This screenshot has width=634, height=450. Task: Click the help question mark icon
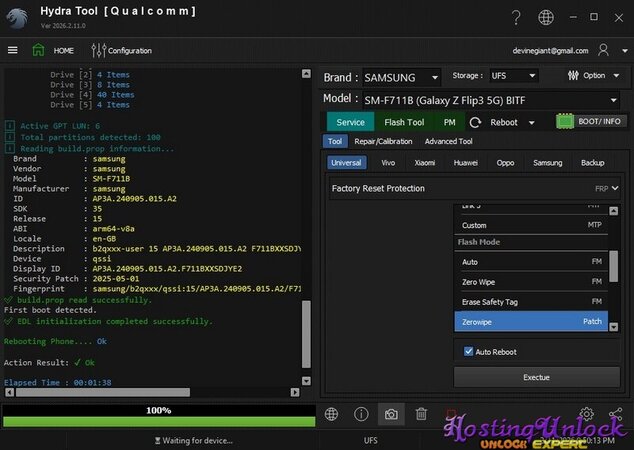pyautogui.click(x=516, y=17)
